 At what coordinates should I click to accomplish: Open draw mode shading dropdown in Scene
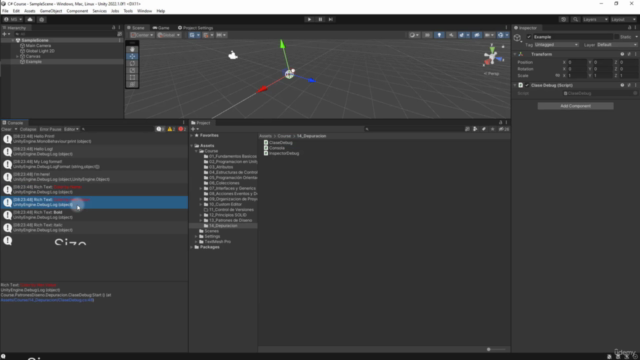point(414,35)
